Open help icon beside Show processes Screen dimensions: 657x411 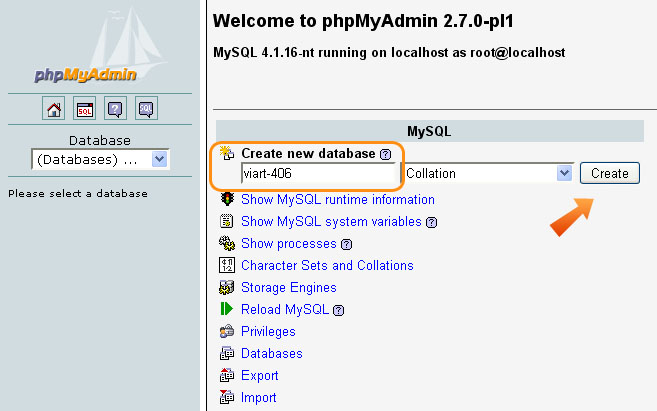tap(347, 244)
